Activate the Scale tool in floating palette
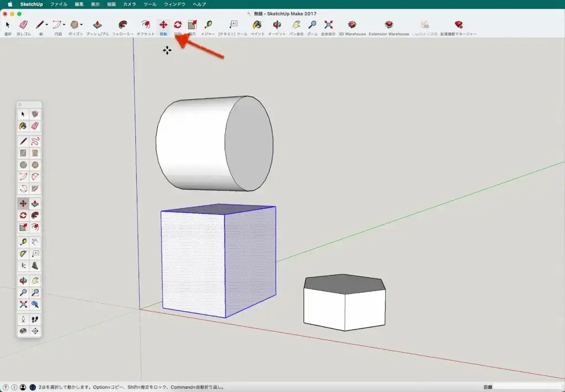The height and width of the screenshot is (392, 565). pos(23,227)
